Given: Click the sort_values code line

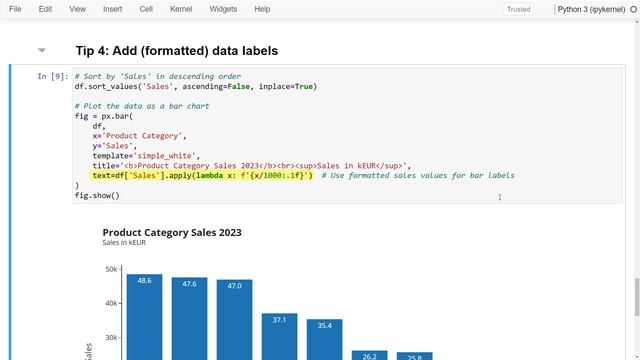Looking at the screenshot, I should [196, 87].
